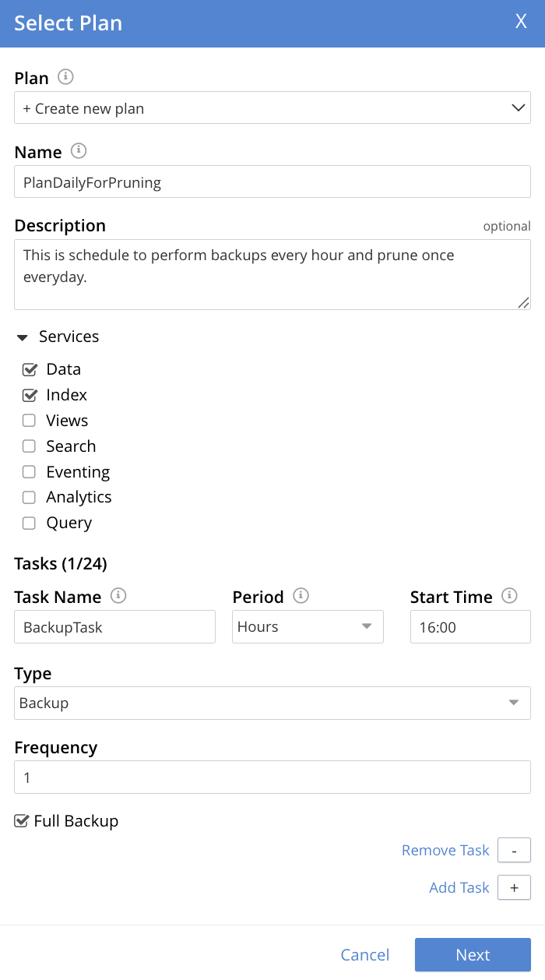This screenshot has height=980, width=545.
Task: Check the Analytics service checkbox
Action: point(30,497)
